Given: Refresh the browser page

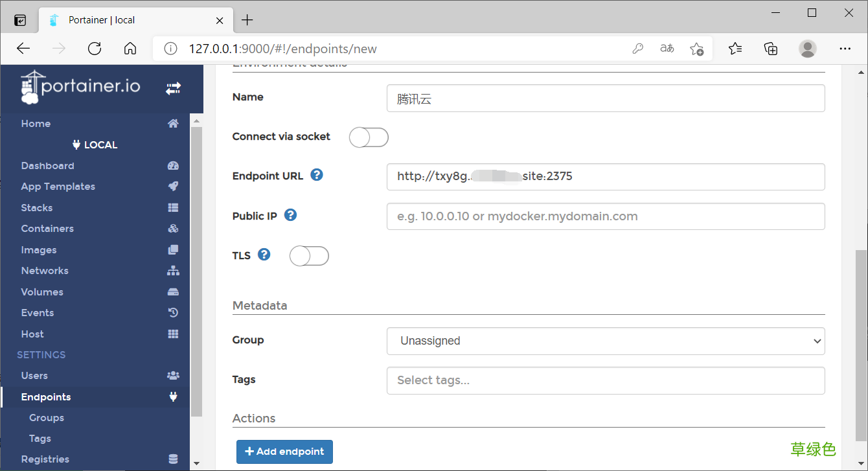Looking at the screenshot, I should (95, 49).
